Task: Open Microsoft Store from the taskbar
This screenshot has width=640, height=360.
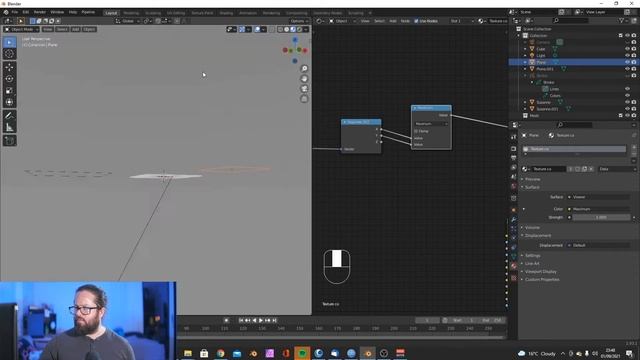Action: 204,353
